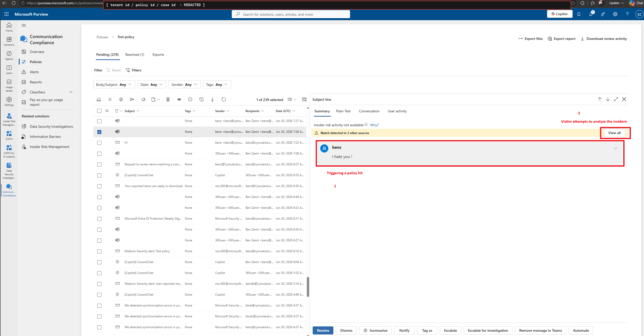Open the Body/Subject filter dropdown
This screenshot has width=644, height=336.
[114, 85]
